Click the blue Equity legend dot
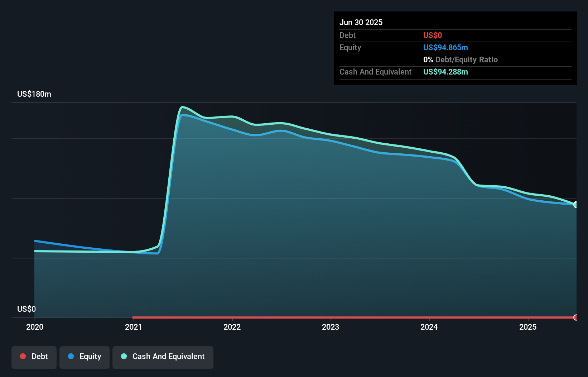 point(71,356)
